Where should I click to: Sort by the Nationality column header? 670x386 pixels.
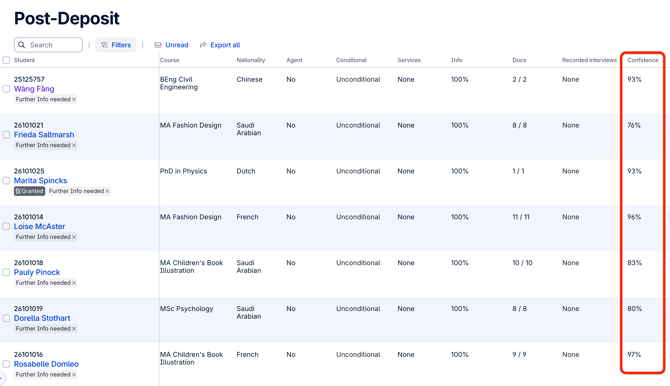click(251, 60)
